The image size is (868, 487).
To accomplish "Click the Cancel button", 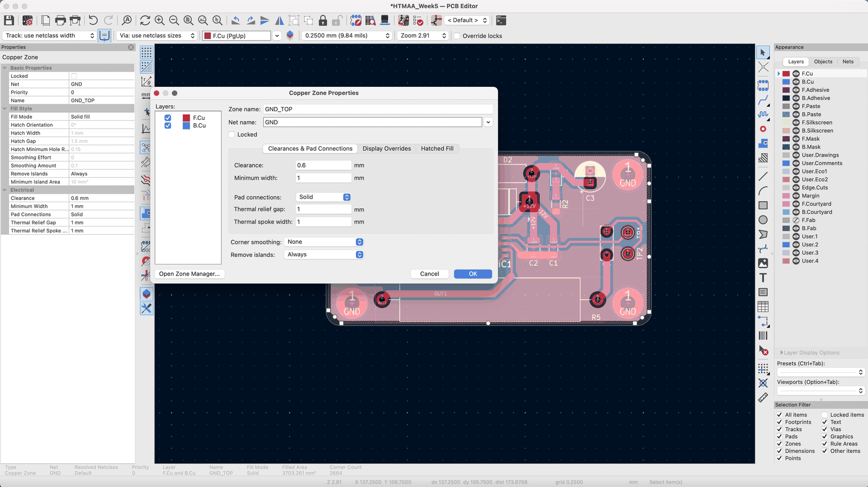I will [x=430, y=274].
